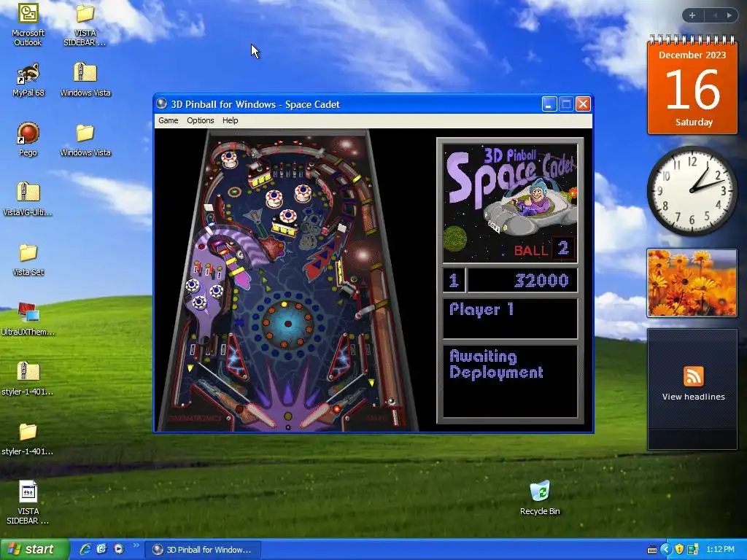Expand the Quick Launch overflow chevron
747x560 pixels.
(x=136, y=545)
